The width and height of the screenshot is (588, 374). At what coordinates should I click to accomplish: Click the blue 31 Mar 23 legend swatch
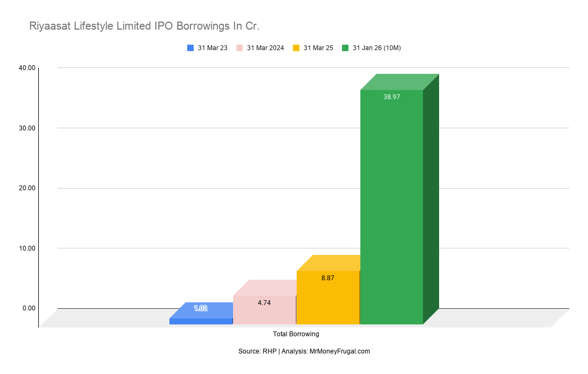pos(190,48)
